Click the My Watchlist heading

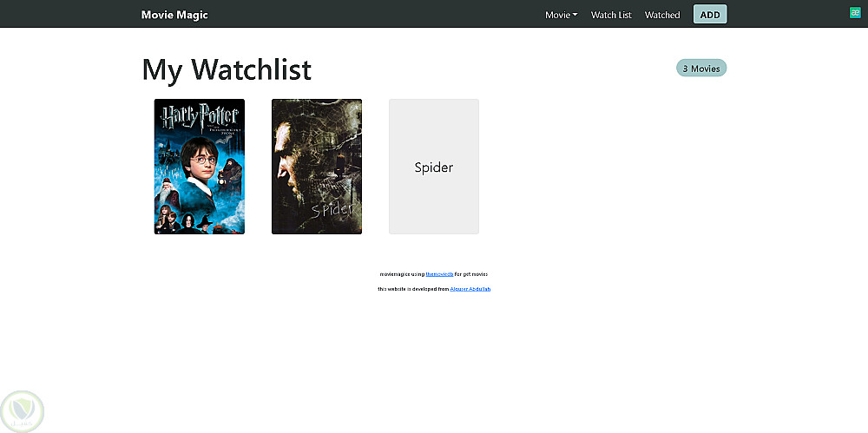coord(227,69)
